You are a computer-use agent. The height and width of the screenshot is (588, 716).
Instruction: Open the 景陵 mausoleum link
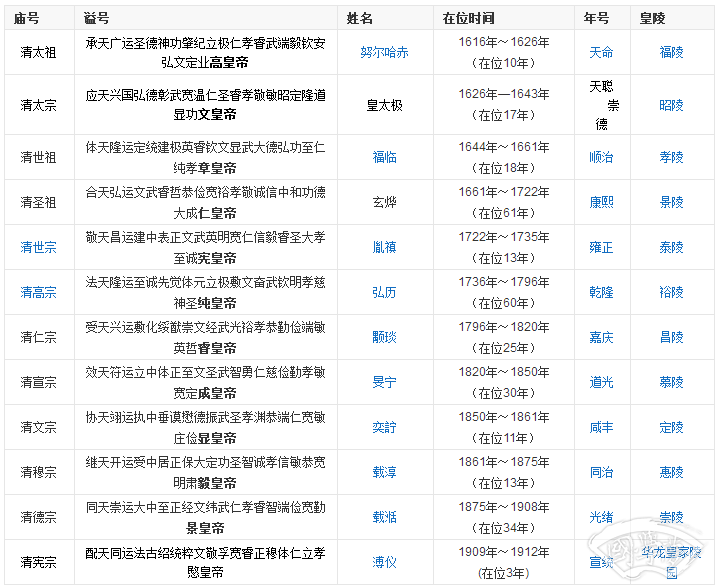click(x=671, y=202)
